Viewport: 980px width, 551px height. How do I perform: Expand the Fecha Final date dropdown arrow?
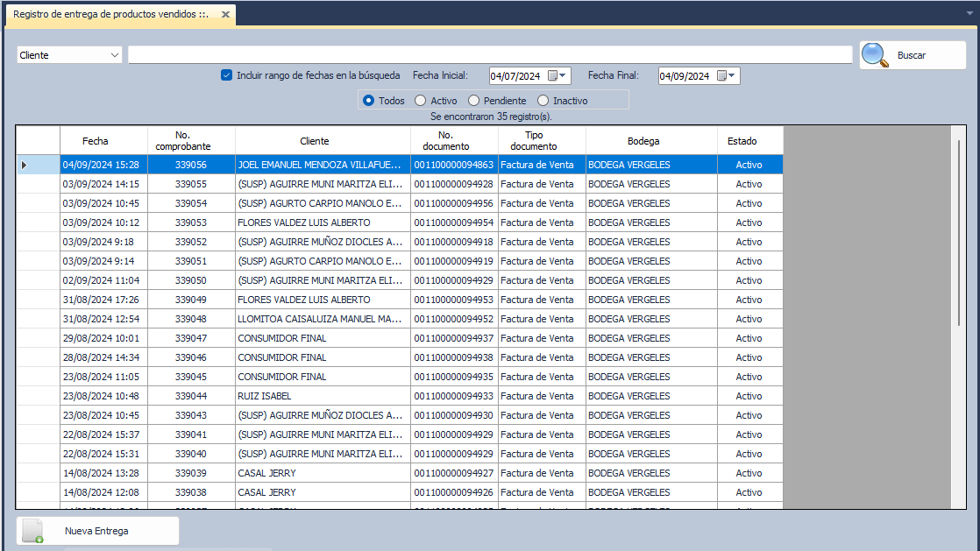tap(733, 76)
